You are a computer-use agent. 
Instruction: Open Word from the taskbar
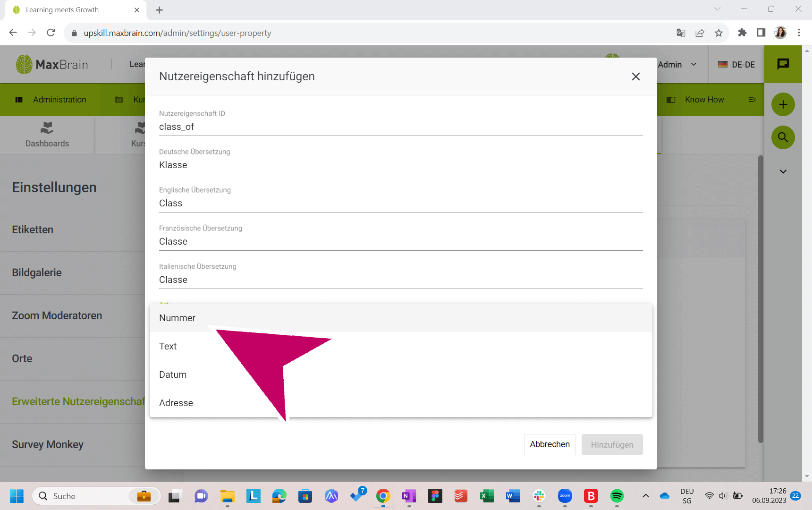click(513, 496)
